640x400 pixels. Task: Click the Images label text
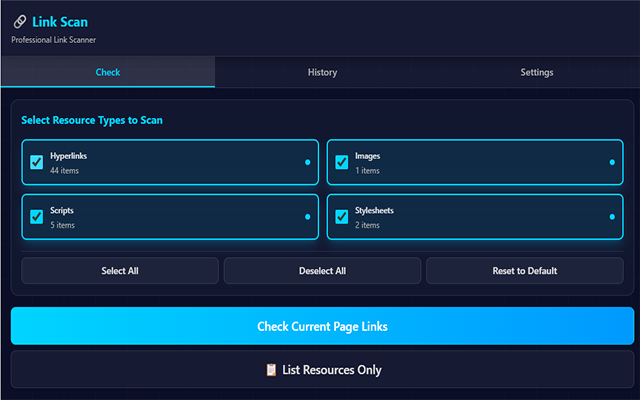367,156
